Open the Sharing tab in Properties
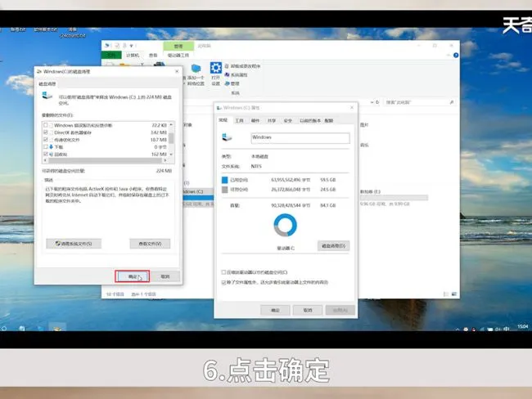Screen dimensions: 532x399 [272, 120]
